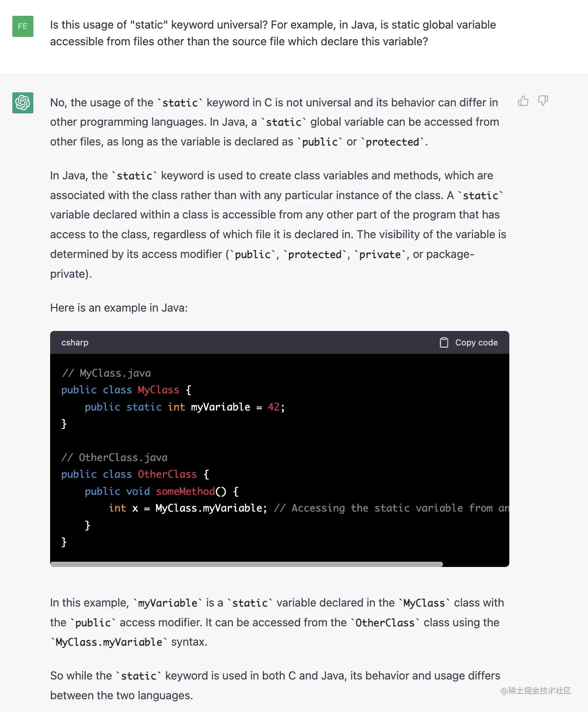Click the `OtherClass` inline code in summary

(385, 623)
